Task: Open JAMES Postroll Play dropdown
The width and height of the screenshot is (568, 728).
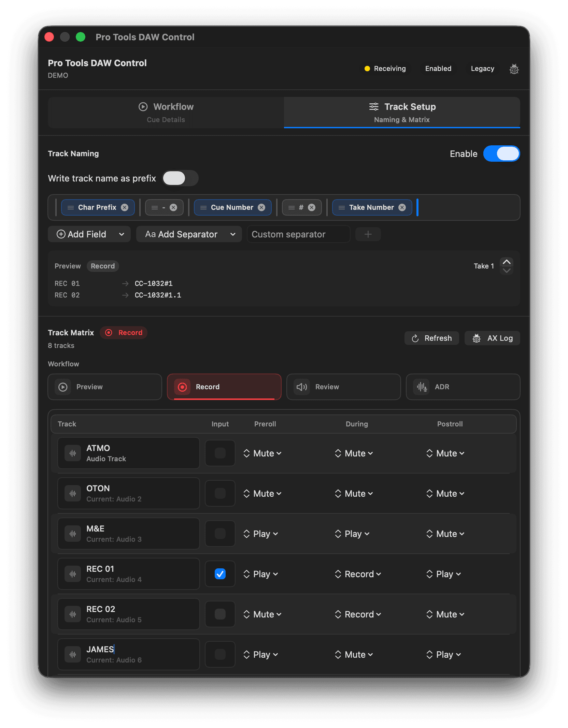Action: 444,654
